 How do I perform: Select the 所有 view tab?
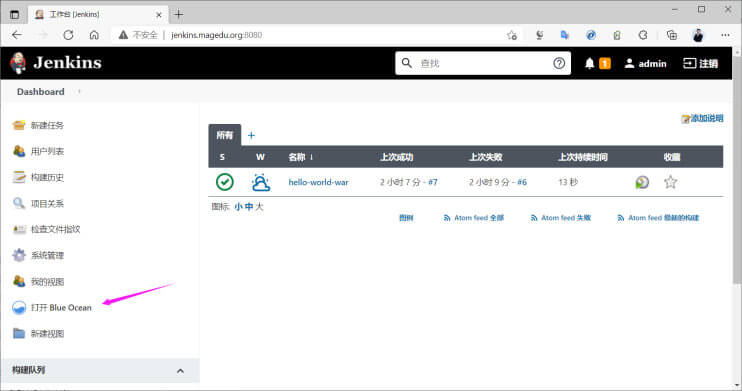tap(225, 135)
